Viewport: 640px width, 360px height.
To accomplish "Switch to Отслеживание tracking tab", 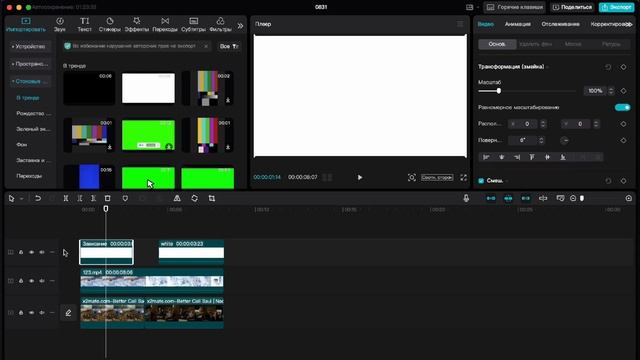I will 560,24.
